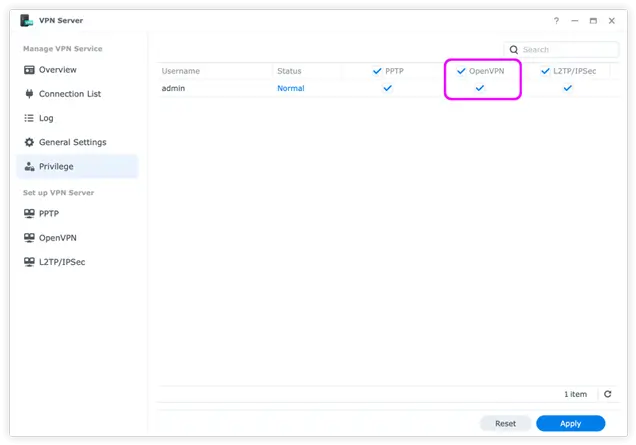Uncheck admin's L2TP/IPSec privilege checkbox
Viewport: 636px width, 445px height.
tap(567, 88)
